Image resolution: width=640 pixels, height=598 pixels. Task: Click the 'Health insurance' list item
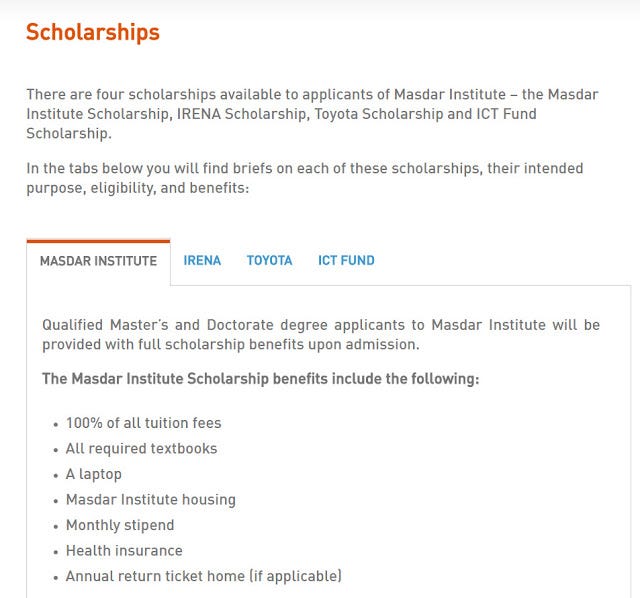pos(124,551)
